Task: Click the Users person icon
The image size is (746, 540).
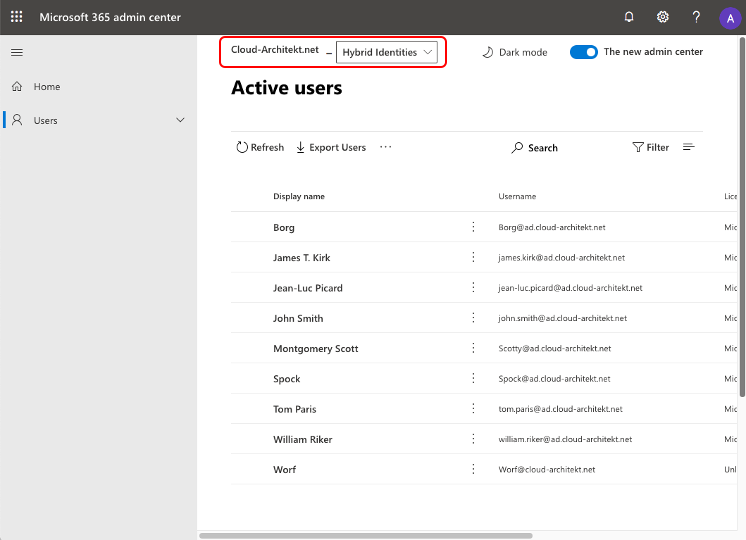Action: [17, 120]
